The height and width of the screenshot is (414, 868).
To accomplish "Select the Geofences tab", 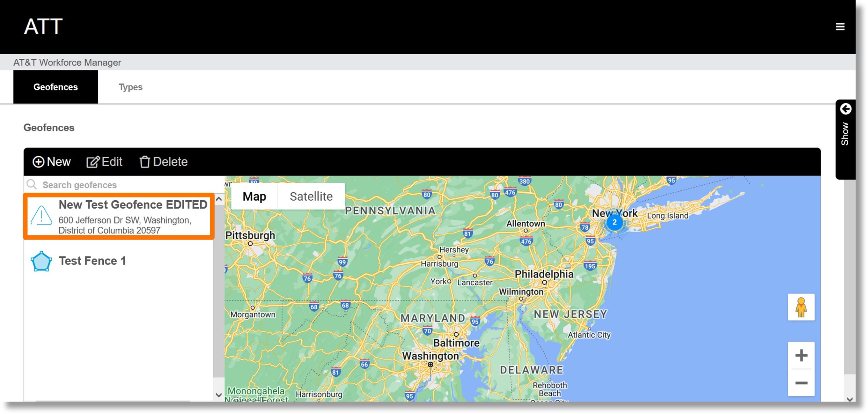I will pyautogui.click(x=55, y=87).
